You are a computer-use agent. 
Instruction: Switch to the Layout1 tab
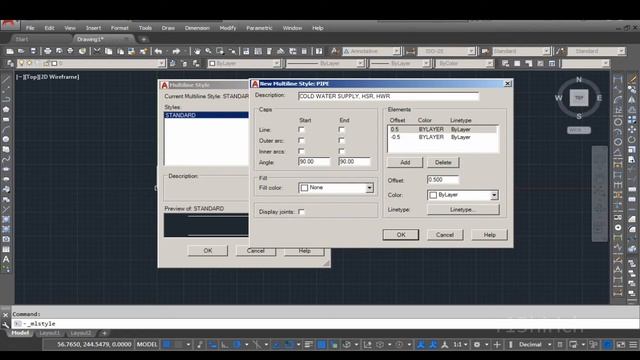tap(50, 333)
